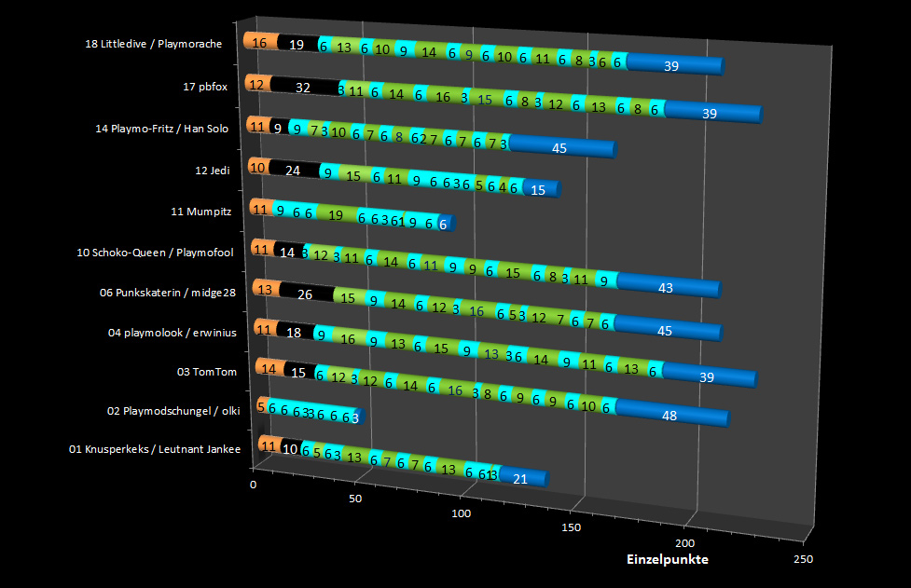Select blue 39 segment in playmolook bar
Screen dimensions: 911x588
point(710,375)
